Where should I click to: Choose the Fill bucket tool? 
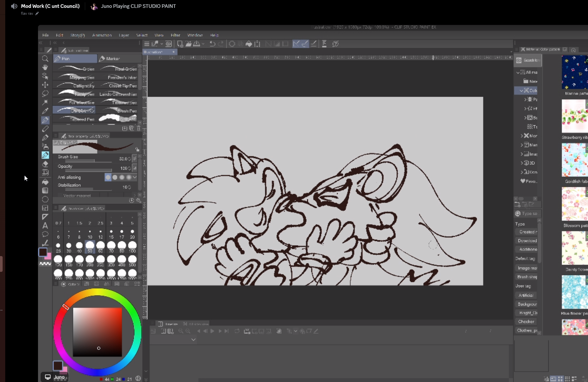coord(45,182)
